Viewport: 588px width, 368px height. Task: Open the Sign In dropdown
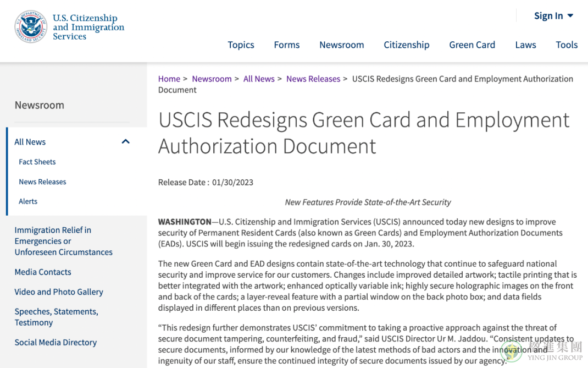tap(553, 16)
